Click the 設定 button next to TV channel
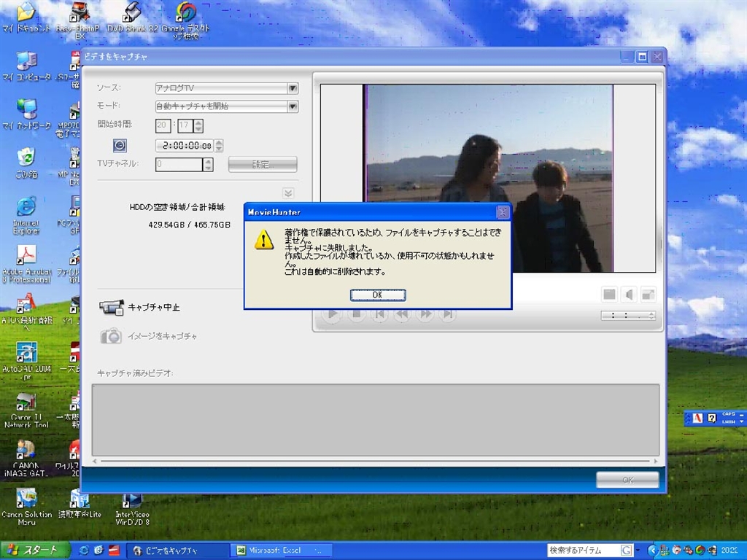Viewport: 747px width, 560px height. coord(263,165)
